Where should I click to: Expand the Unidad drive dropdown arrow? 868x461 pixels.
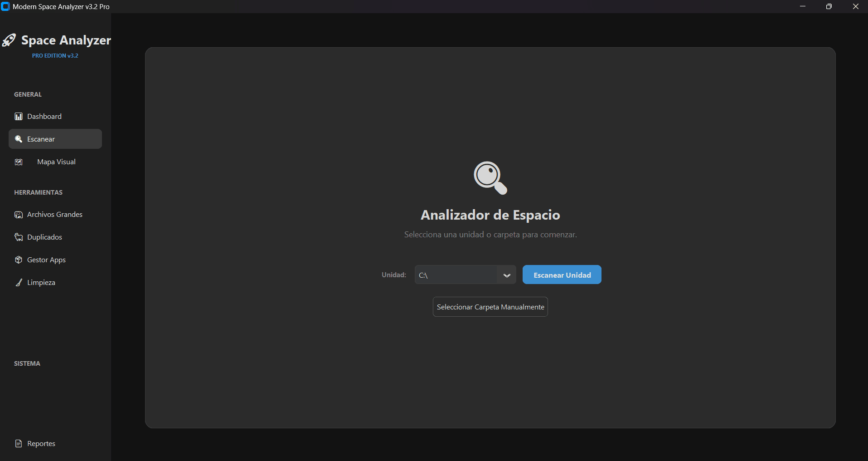point(507,275)
